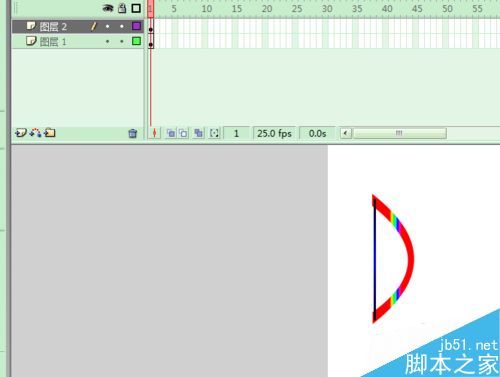Screen dimensions: 500x377
Task: Click purple outline color swatch of 图层 2
Action: (x=136, y=26)
